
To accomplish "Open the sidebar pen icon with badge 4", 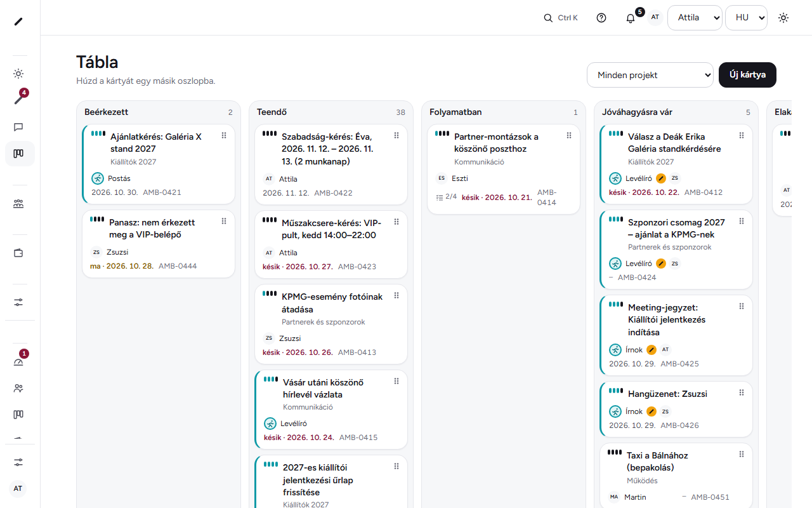I will (x=18, y=99).
